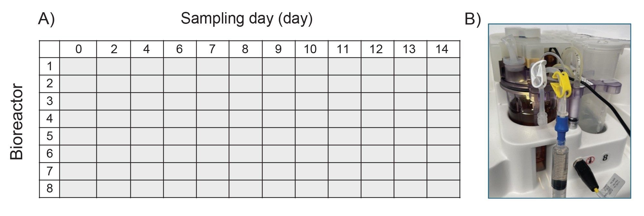Click the number 8 label on the bioreactor station
The width and height of the screenshot is (644, 216).
pos(605,158)
